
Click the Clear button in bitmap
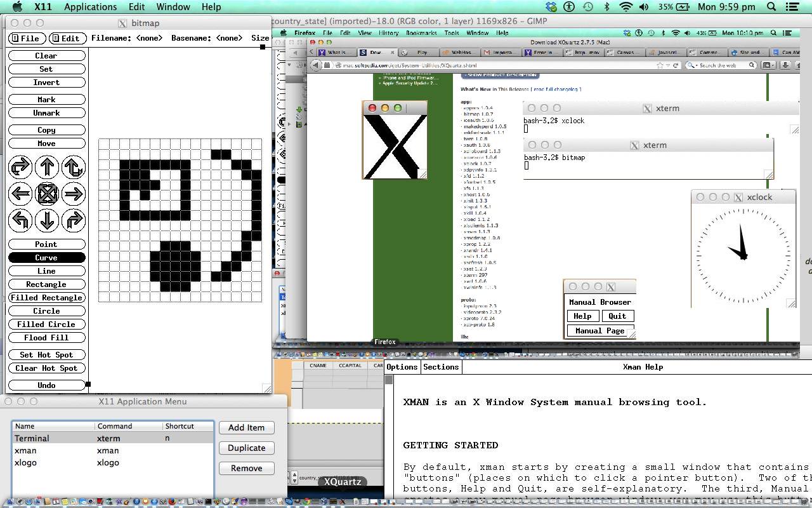pos(46,56)
